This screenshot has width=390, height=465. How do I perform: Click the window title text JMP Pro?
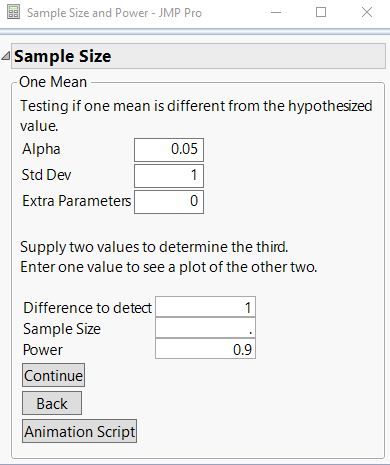180,13
